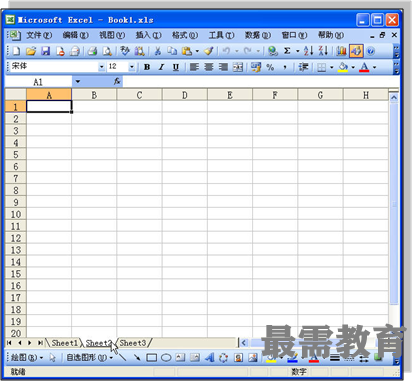Viewport: 413px width, 381px height.
Task: Center align text in the formatting toolbar
Action: (209, 67)
